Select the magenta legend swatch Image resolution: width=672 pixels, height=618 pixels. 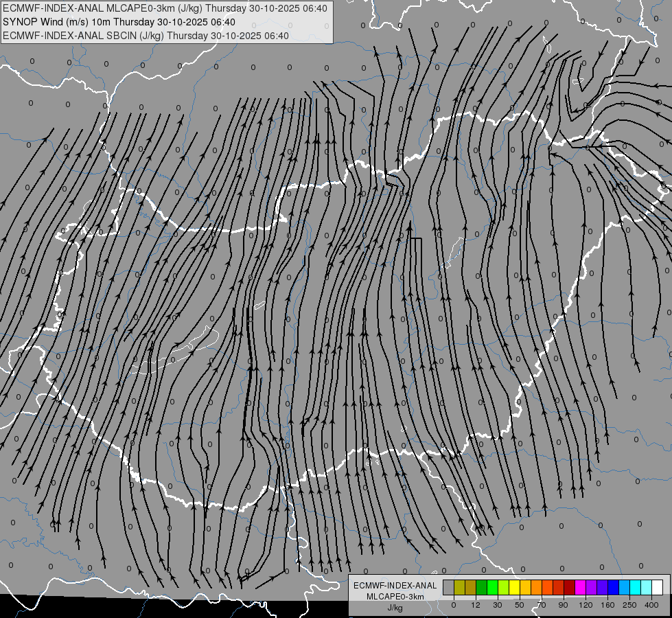click(580, 588)
